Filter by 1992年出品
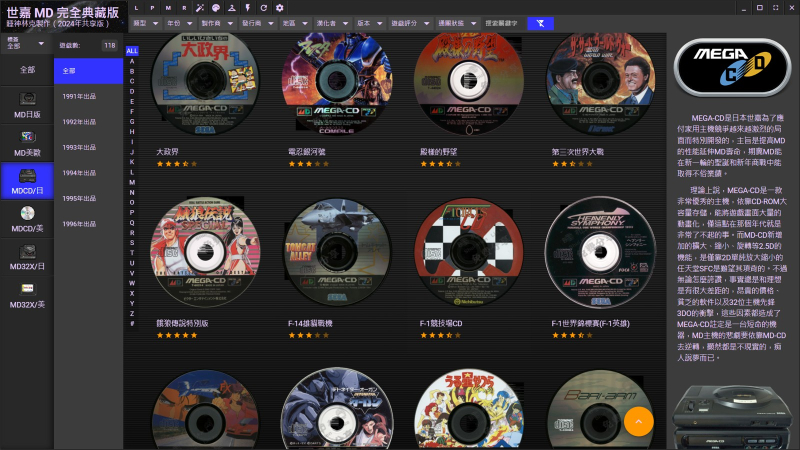Image resolution: width=800 pixels, height=450 pixels. point(88,121)
